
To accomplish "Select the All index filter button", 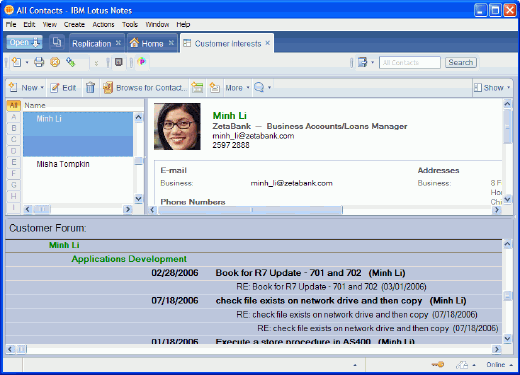I will pos(13,105).
